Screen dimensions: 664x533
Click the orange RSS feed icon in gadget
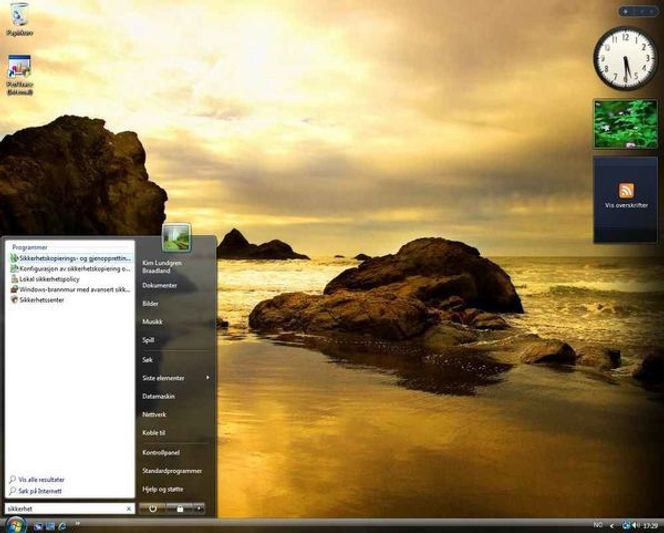coord(626,191)
